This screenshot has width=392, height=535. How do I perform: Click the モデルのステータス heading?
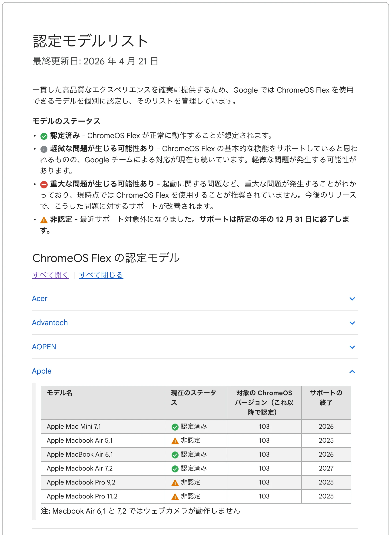pyautogui.click(x=66, y=121)
